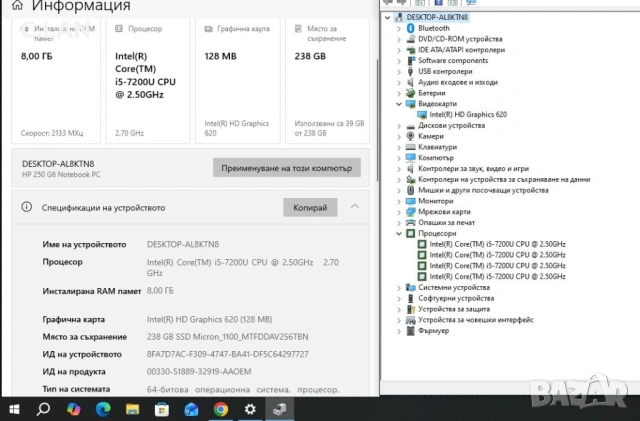Image resolution: width=640 pixels, height=421 pixels.
Task: Open File Explorer from taskbar
Action: 132,409
